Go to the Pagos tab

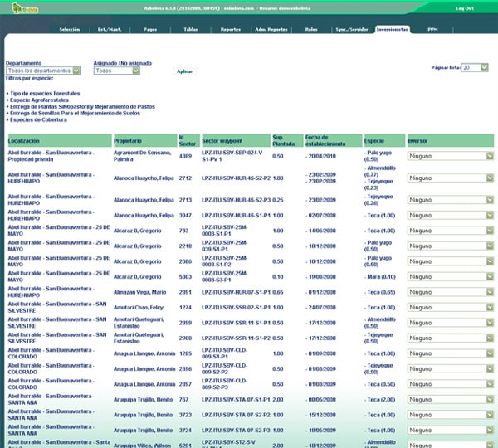point(150,30)
